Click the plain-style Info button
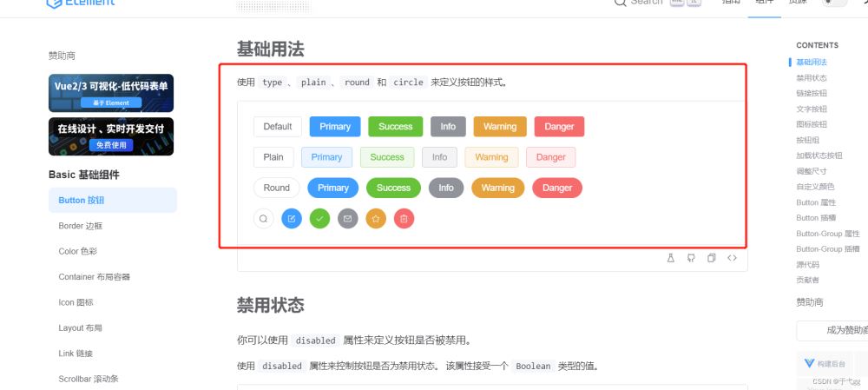 click(439, 156)
